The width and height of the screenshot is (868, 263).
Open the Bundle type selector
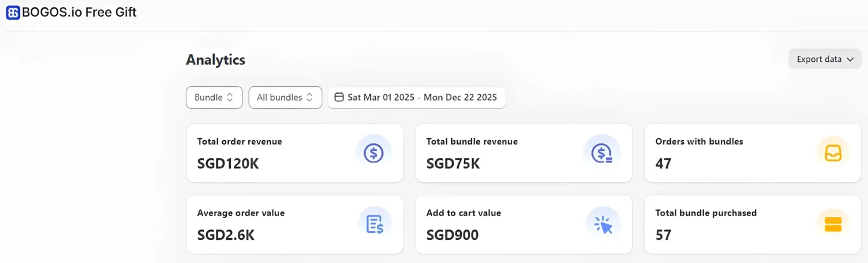(x=214, y=97)
